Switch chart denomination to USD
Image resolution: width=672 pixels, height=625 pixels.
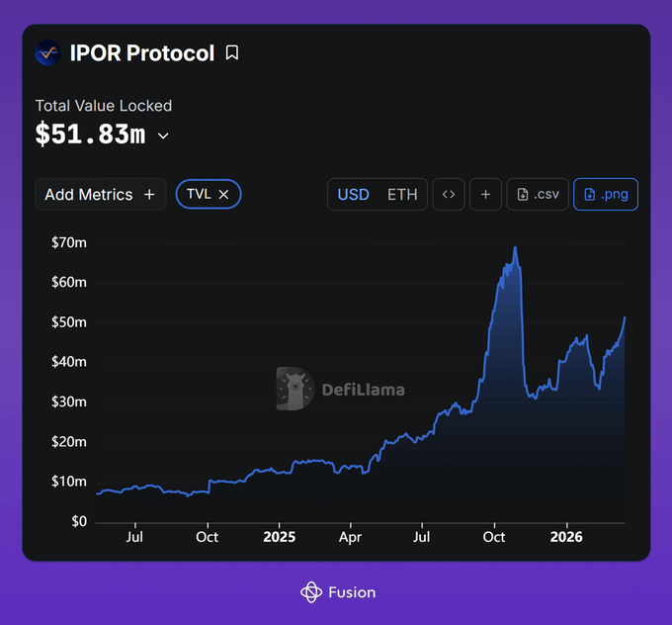tap(353, 195)
